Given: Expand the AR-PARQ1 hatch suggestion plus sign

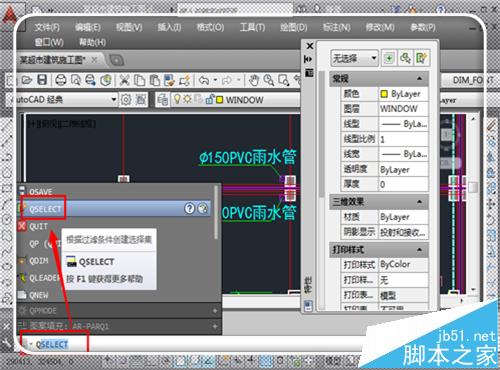Looking at the screenshot, I should [215, 326].
